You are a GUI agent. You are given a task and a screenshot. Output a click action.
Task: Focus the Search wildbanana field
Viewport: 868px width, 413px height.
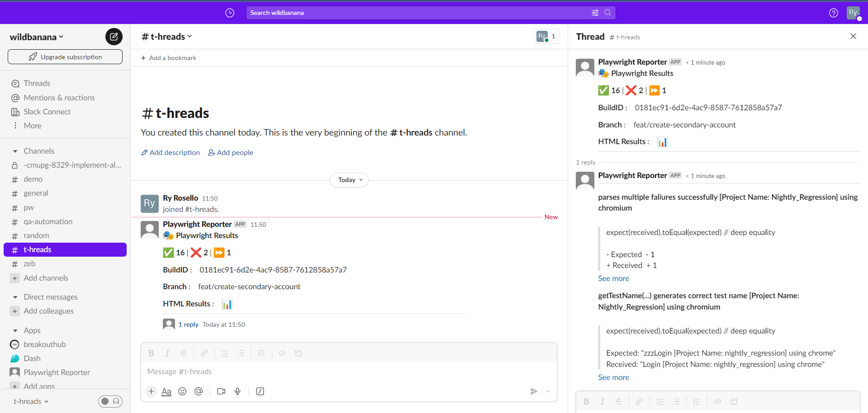tap(431, 13)
